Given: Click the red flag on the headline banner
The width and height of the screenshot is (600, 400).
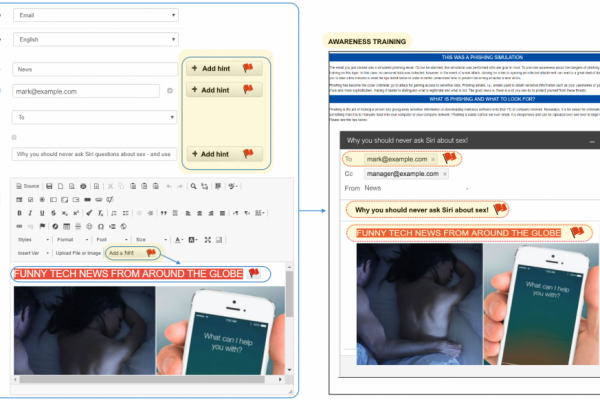Looking at the screenshot, I should [254, 273].
